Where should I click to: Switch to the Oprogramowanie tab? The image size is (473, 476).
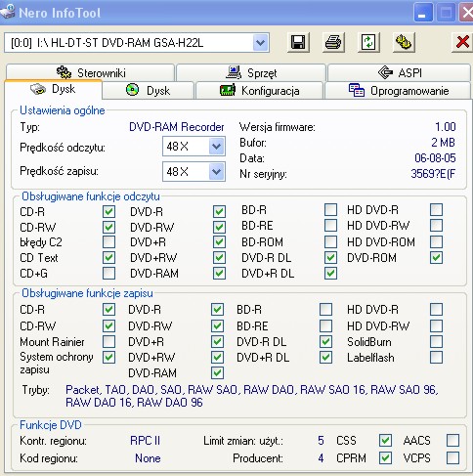point(398,91)
